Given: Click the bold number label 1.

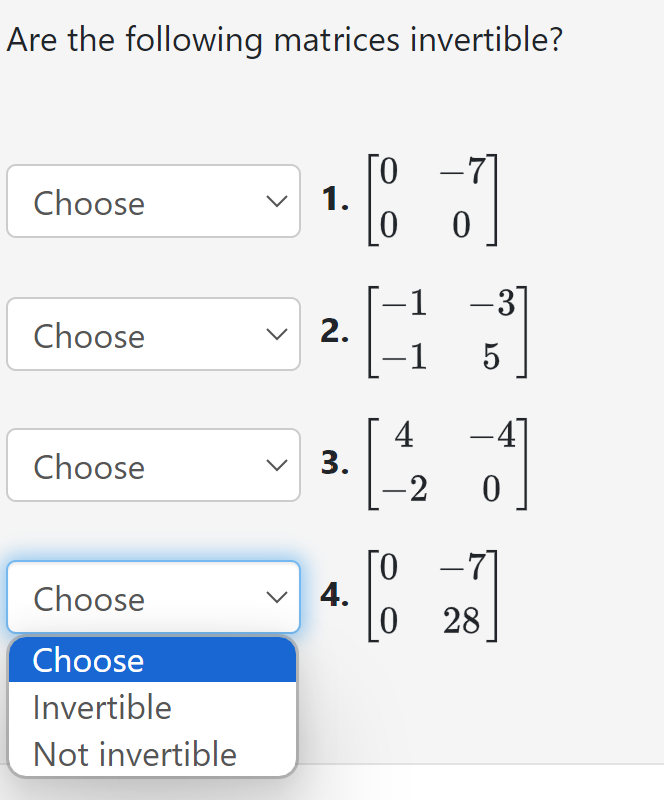Looking at the screenshot, I should coord(335,198).
